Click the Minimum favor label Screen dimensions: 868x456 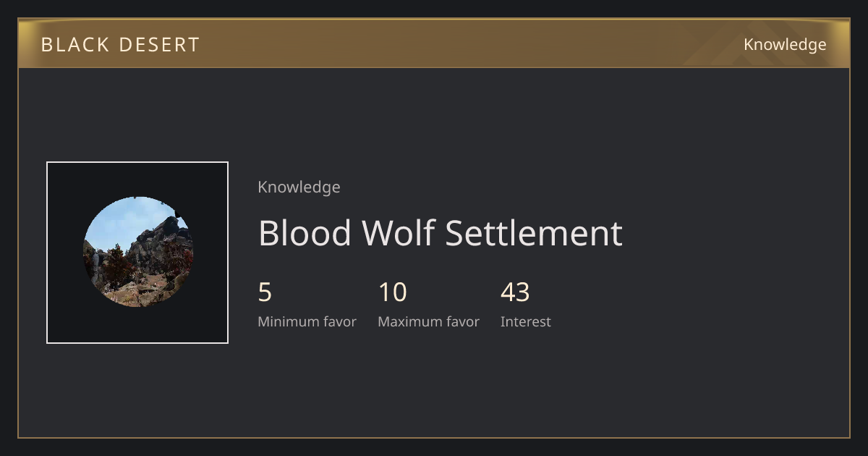(307, 321)
